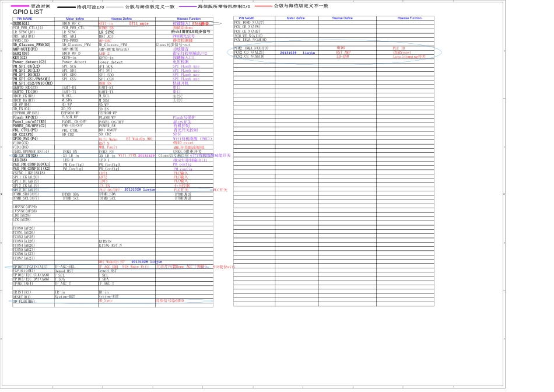
Task: Click the black legend line for 待机可控I/O
Action: (x=66, y=6)
